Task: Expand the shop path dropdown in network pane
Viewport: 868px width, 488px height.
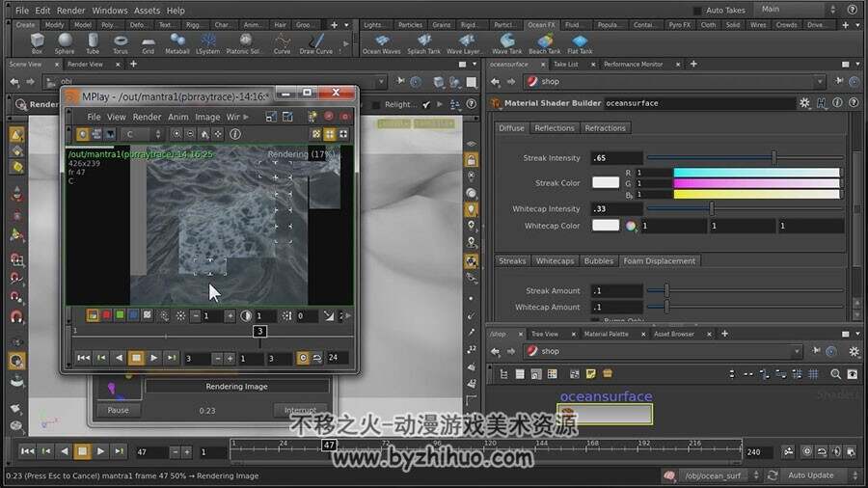Action: (797, 351)
